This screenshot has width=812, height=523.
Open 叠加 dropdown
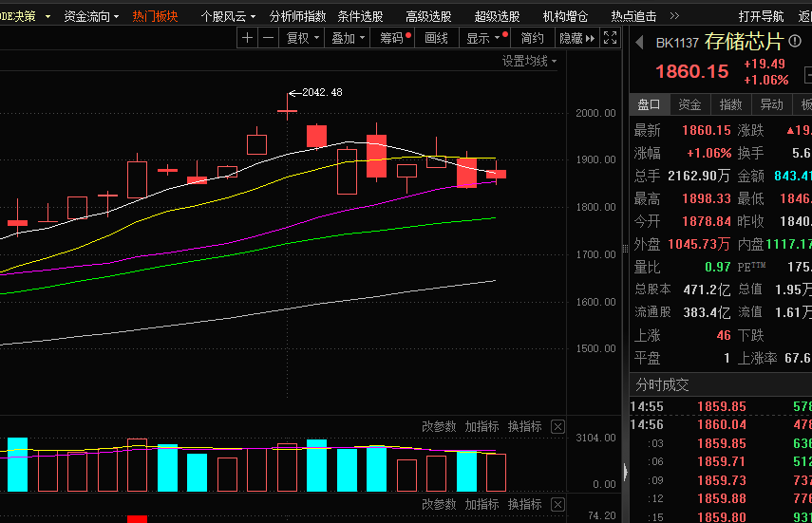tap(348, 38)
